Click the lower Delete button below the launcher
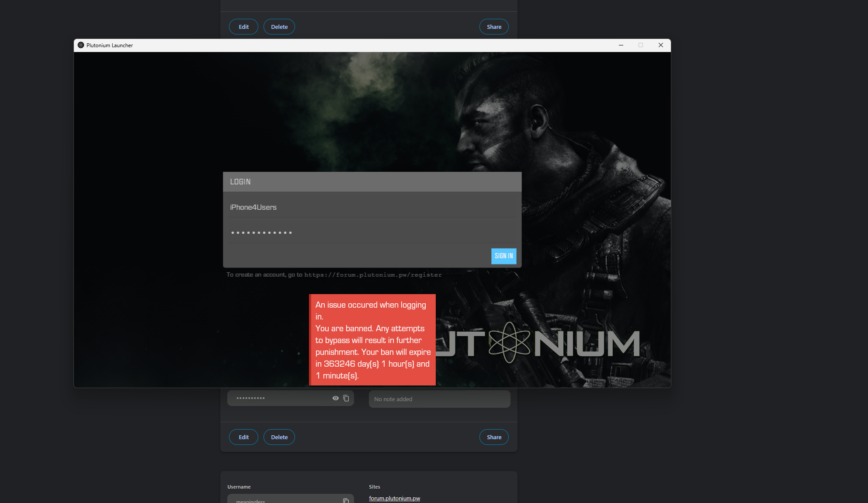 [x=279, y=437]
